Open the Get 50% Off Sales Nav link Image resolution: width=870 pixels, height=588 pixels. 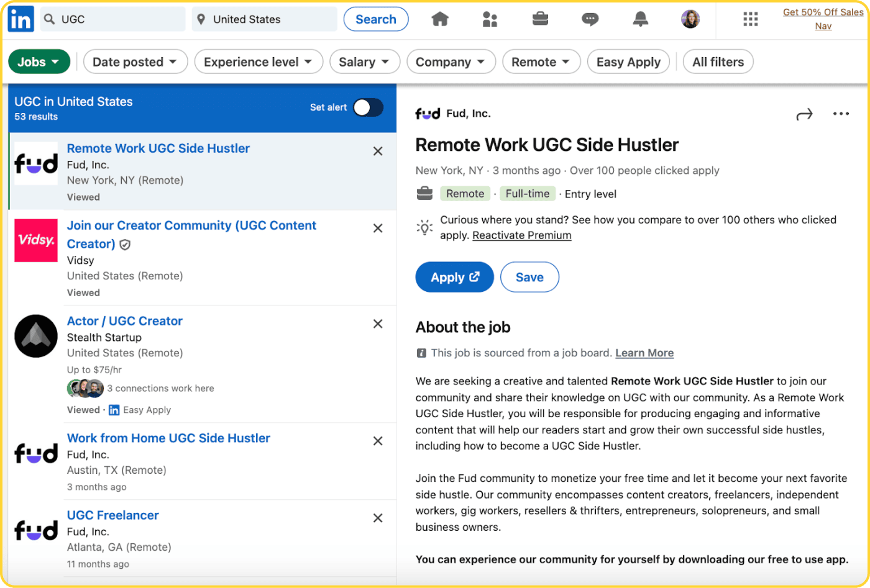823,19
